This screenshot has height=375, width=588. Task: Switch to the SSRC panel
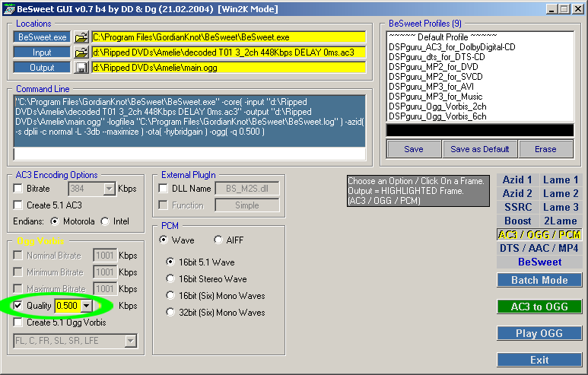point(517,207)
